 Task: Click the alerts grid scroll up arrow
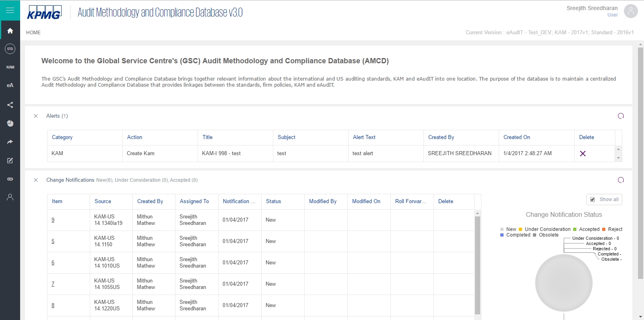619,149
